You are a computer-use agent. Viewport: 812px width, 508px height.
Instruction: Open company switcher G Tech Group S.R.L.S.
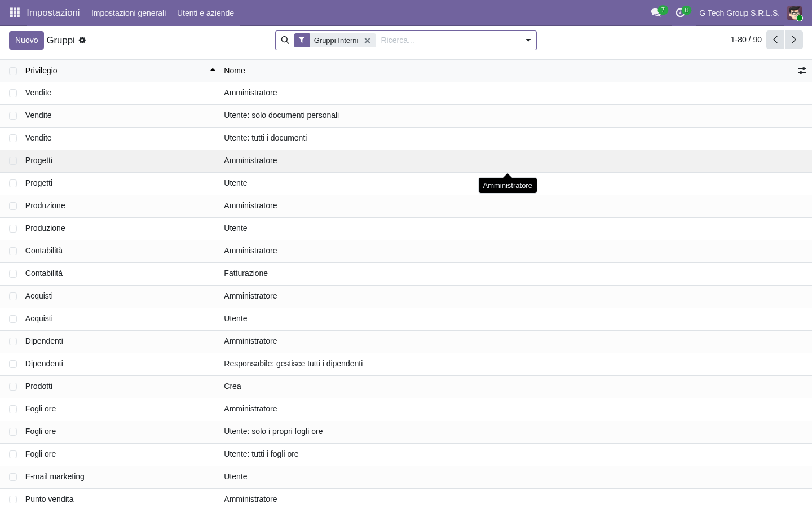click(x=739, y=13)
